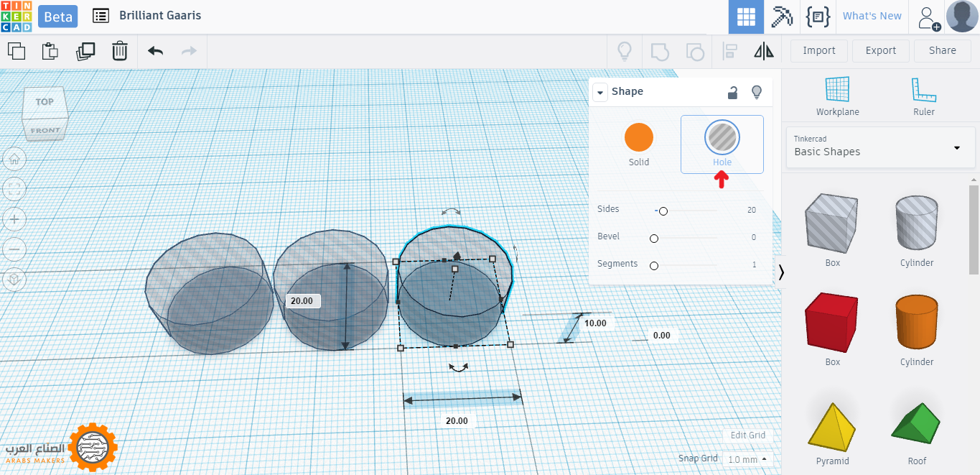Open the user profile avatar

(x=962, y=17)
